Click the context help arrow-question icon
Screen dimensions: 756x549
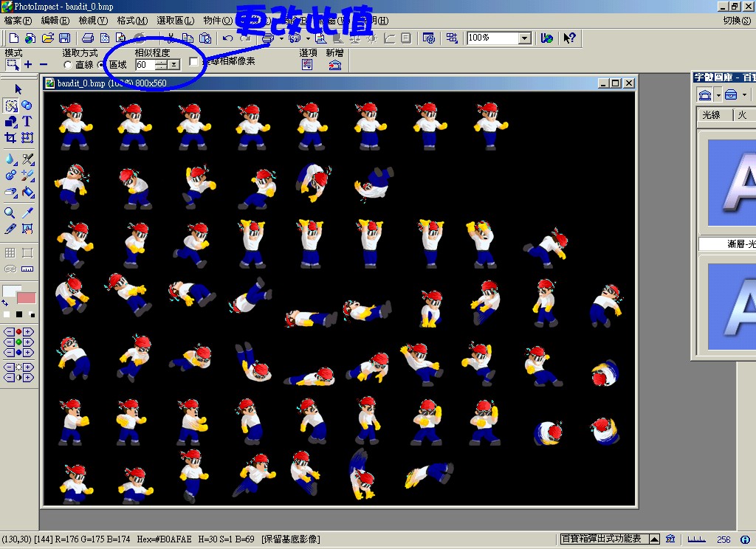(569, 38)
